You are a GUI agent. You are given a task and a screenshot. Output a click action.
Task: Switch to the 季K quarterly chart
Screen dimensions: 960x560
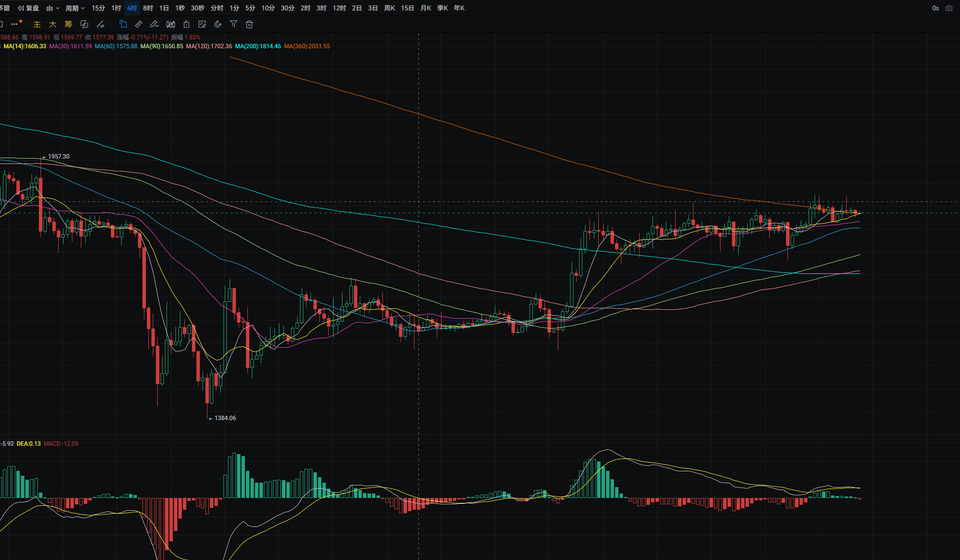click(x=443, y=8)
